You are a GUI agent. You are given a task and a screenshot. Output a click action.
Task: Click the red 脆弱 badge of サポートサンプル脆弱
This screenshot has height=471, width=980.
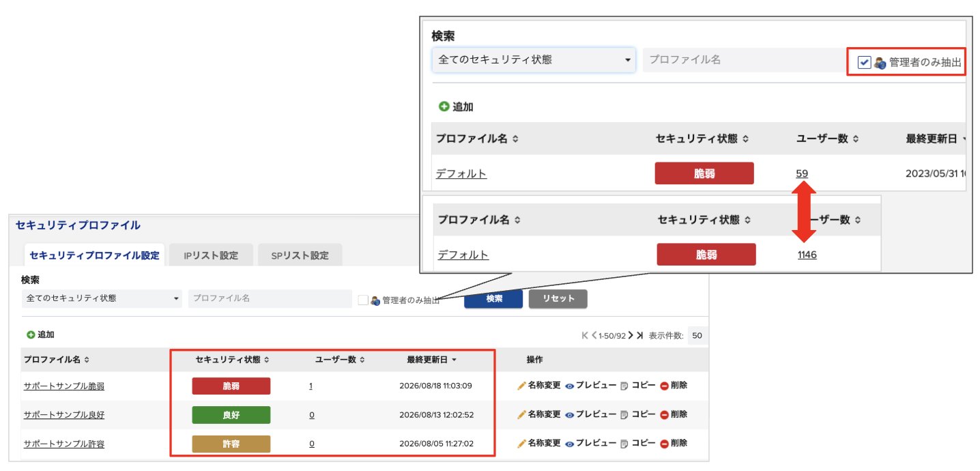click(231, 386)
